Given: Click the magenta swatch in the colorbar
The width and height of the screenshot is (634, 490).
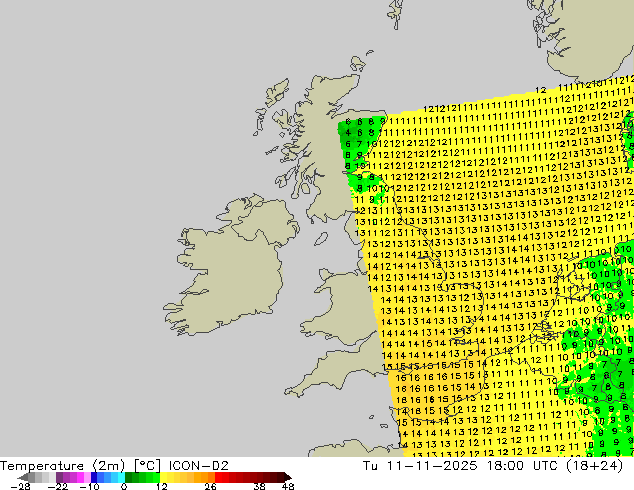Looking at the screenshot, I should click(x=80, y=477).
